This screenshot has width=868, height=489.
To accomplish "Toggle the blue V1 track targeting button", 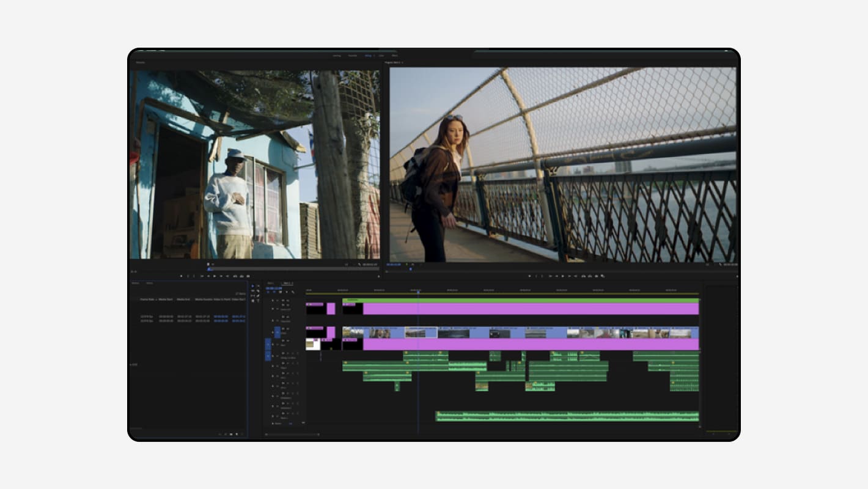I will point(277,333).
